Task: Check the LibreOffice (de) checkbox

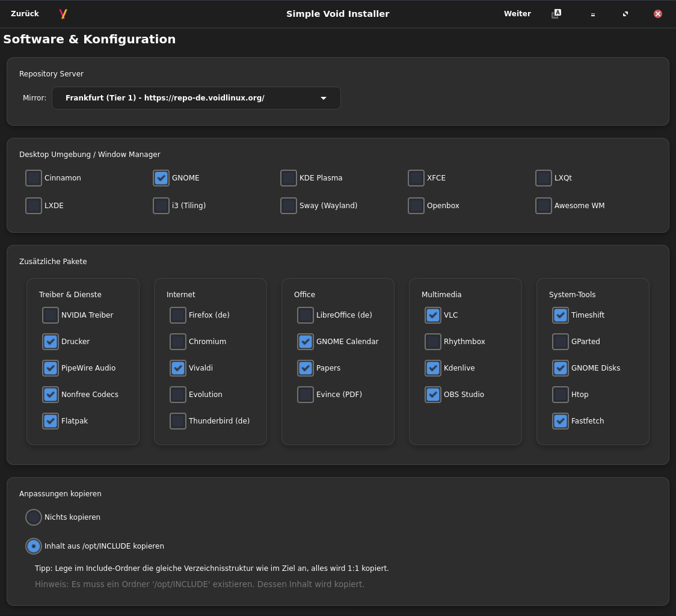Action: (306, 315)
